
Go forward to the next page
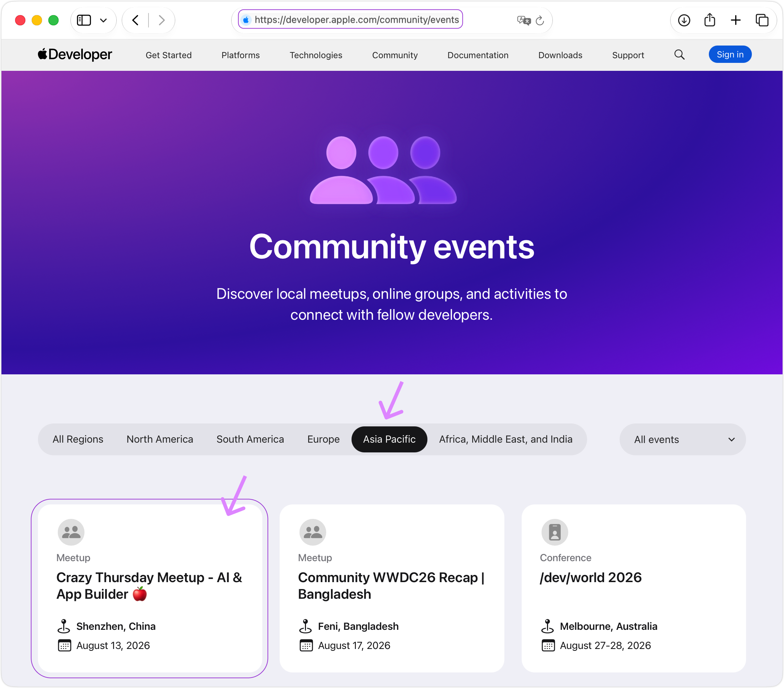click(162, 20)
